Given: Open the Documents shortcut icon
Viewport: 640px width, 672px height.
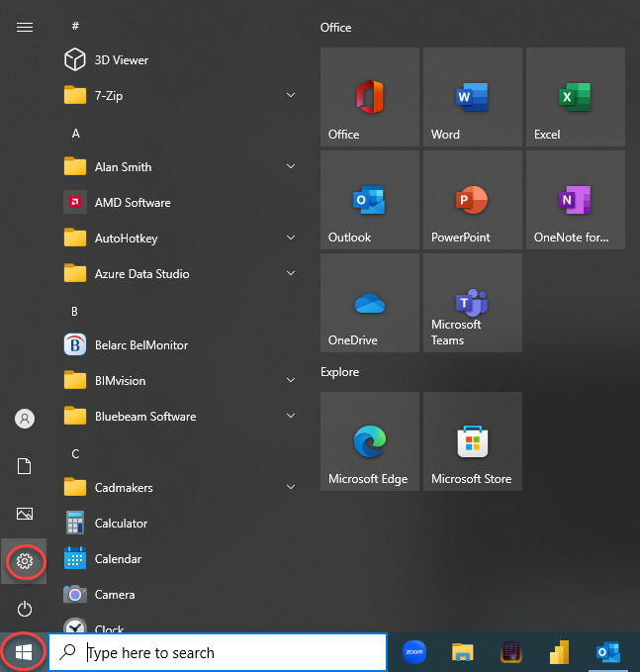Looking at the screenshot, I should tap(25, 466).
